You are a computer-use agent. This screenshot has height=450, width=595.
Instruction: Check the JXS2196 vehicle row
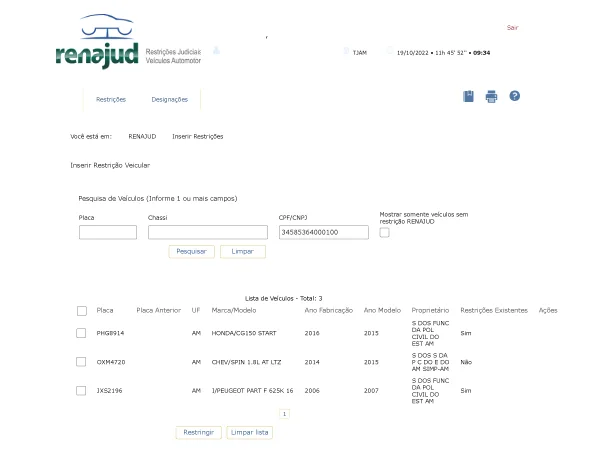81,391
